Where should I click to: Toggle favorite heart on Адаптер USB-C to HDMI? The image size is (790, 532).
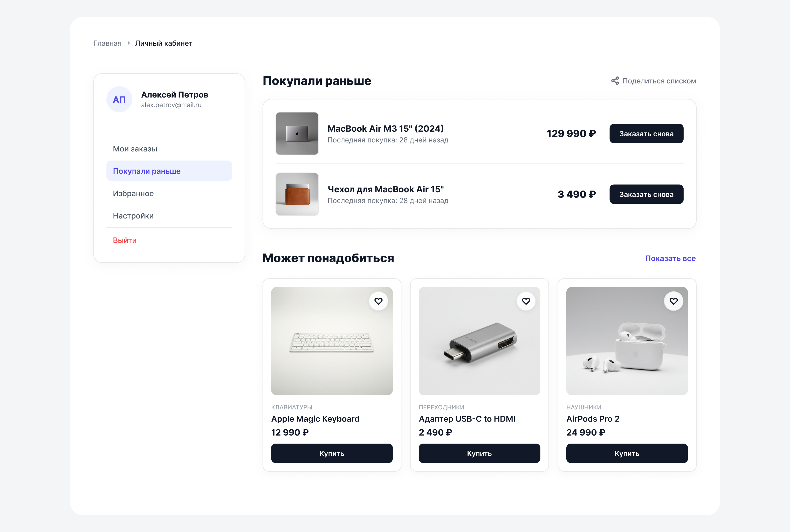pos(526,301)
